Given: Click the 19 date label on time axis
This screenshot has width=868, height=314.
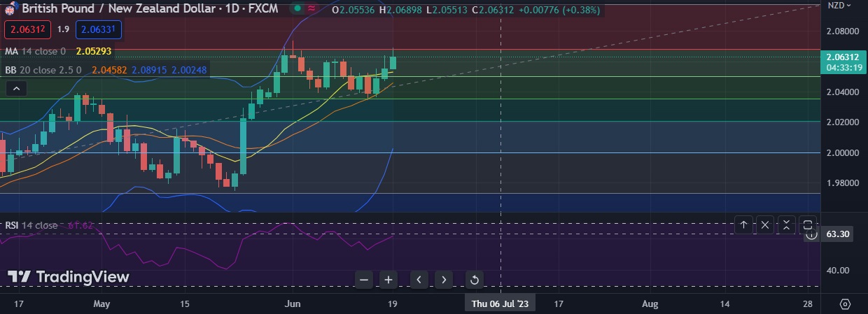Looking at the screenshot, I should pos(393,304).
